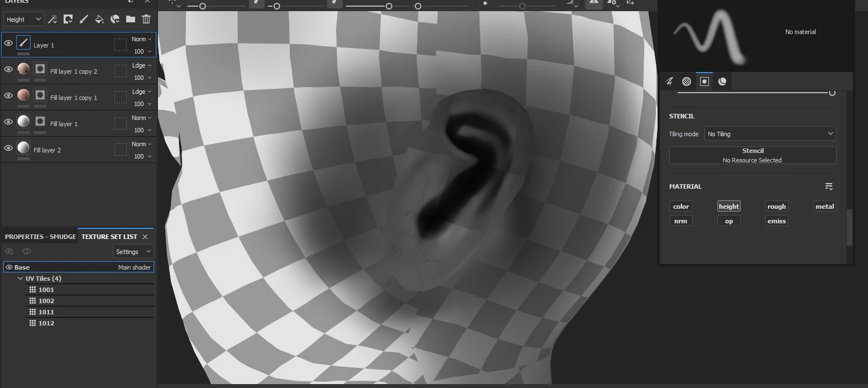Hide Layer 1 using its eye icon
This screenshot has height=388, width=868.
(8, 43)
